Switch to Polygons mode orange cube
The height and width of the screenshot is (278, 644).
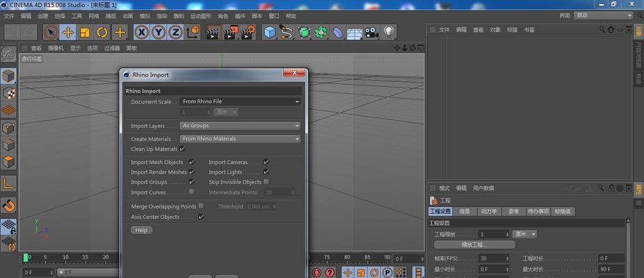point(8,162)
